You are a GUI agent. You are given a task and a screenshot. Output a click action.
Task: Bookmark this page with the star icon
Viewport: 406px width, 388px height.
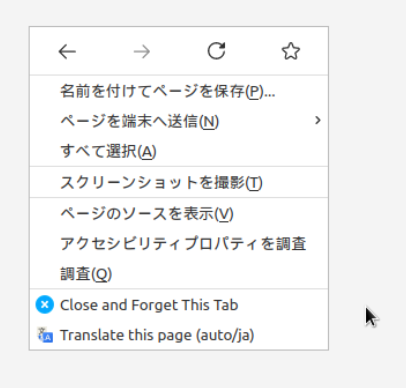(291, 51)
